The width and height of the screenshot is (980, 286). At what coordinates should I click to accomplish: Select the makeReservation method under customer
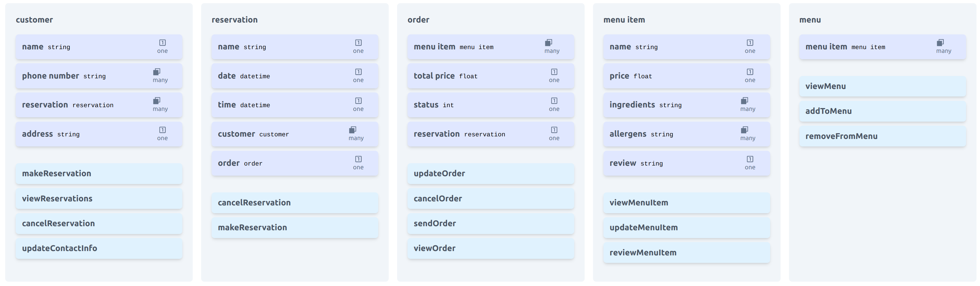pyautogui.click(x=99, y=174)
